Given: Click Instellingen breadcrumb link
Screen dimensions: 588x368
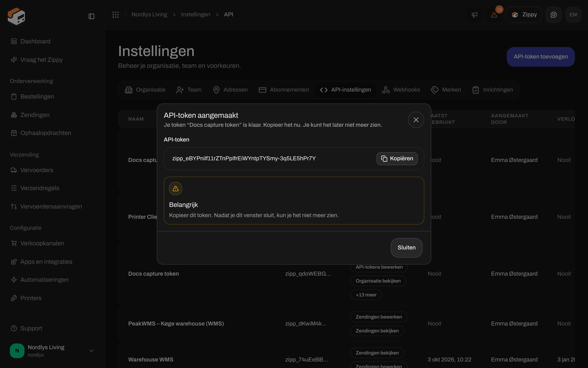Looking at the screenshot, I should (195, 15).
